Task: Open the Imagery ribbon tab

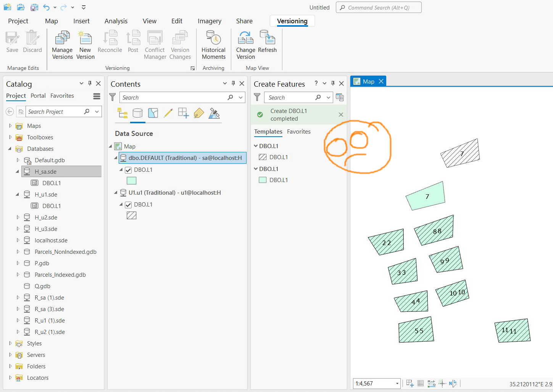Action: click(210, 21)
